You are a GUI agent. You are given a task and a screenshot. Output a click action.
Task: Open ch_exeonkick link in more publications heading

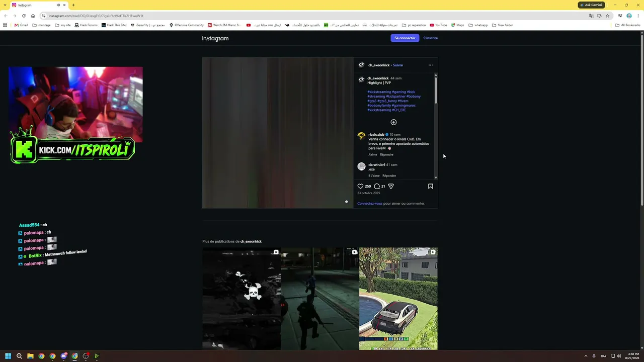[x=251, y=241]
